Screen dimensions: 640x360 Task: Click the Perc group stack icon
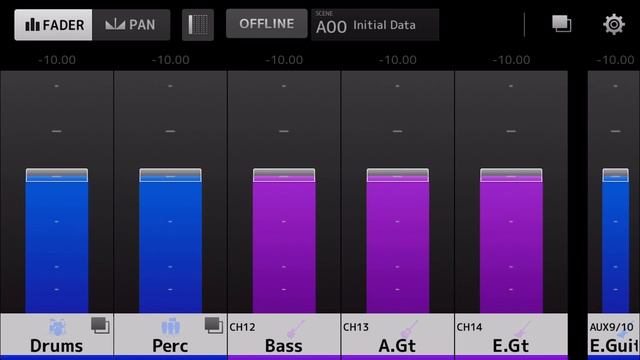[x=213, y=325]
